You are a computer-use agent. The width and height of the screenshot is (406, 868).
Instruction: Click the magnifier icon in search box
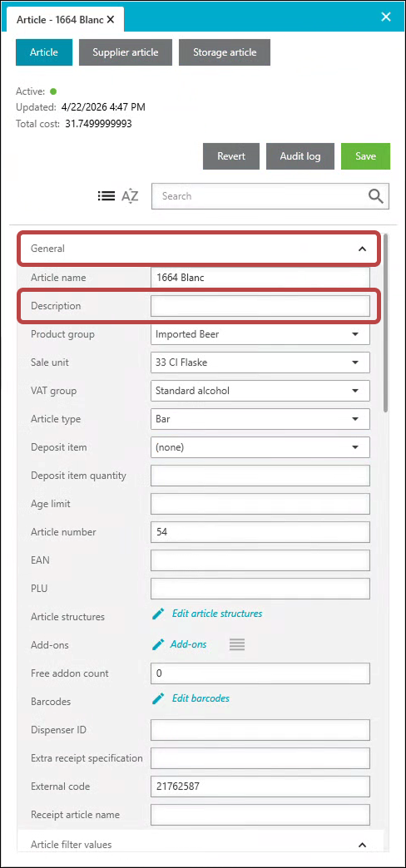[375, 196]
